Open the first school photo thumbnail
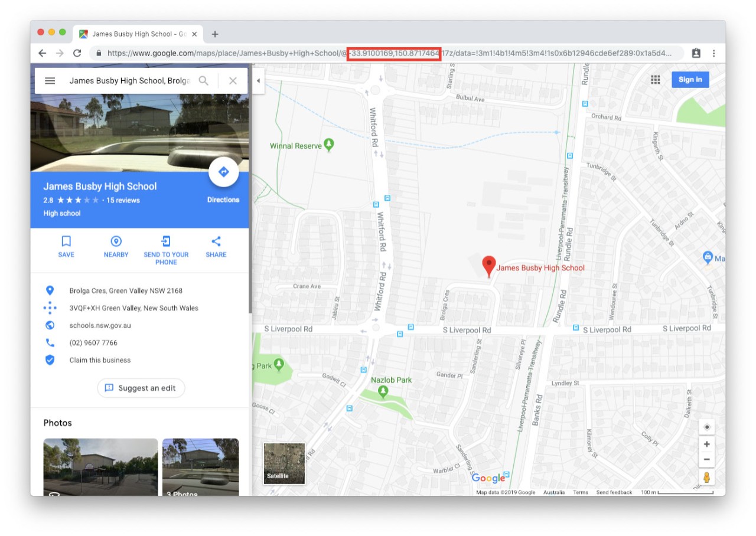This screenshot has height=536, width=756. [x=100, y=466]
